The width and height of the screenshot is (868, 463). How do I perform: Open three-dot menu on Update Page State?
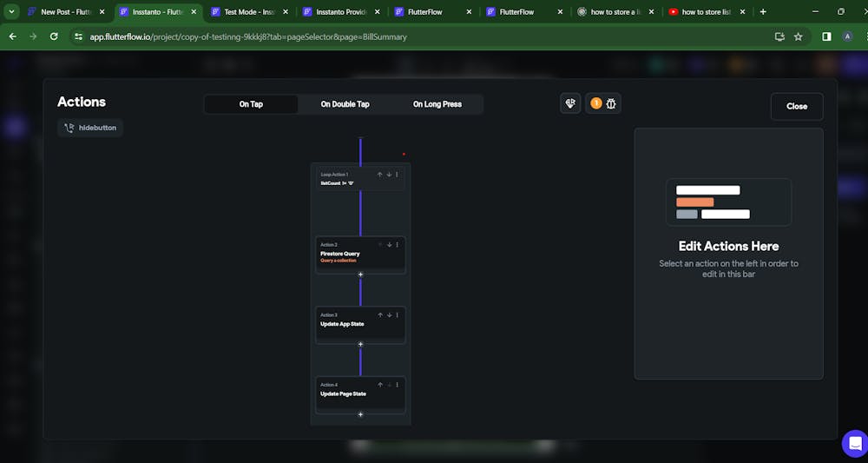tap(397, 385)
